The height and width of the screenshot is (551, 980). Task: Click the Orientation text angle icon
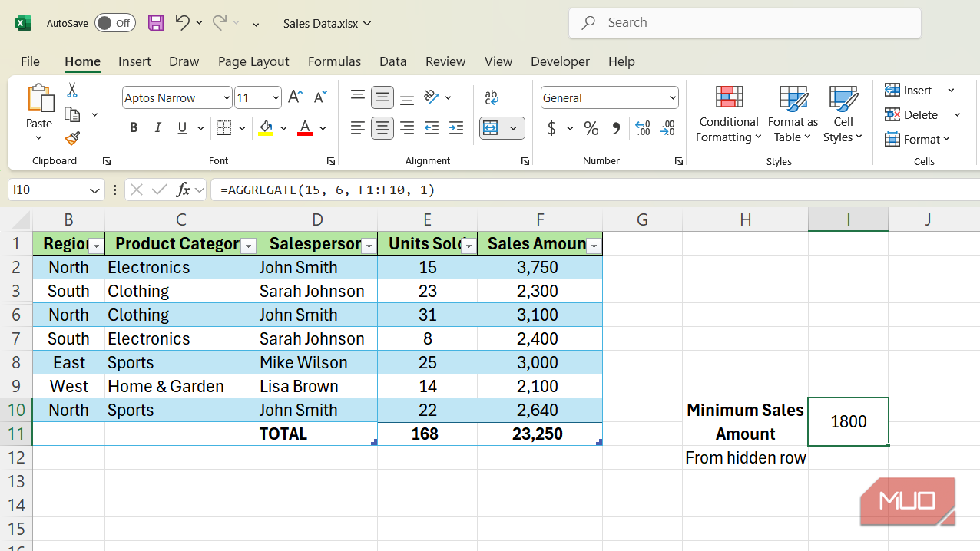pyautogui.click(x=432, y=97)
